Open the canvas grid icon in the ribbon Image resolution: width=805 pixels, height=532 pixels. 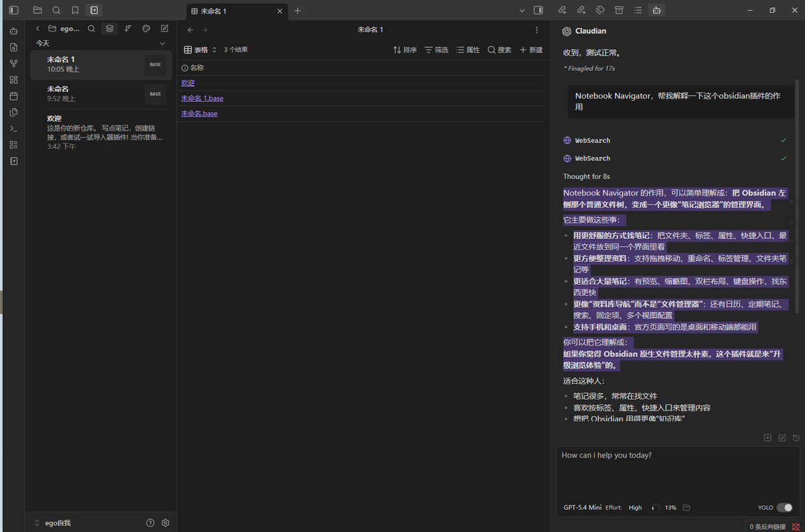(x=14, y=80)
